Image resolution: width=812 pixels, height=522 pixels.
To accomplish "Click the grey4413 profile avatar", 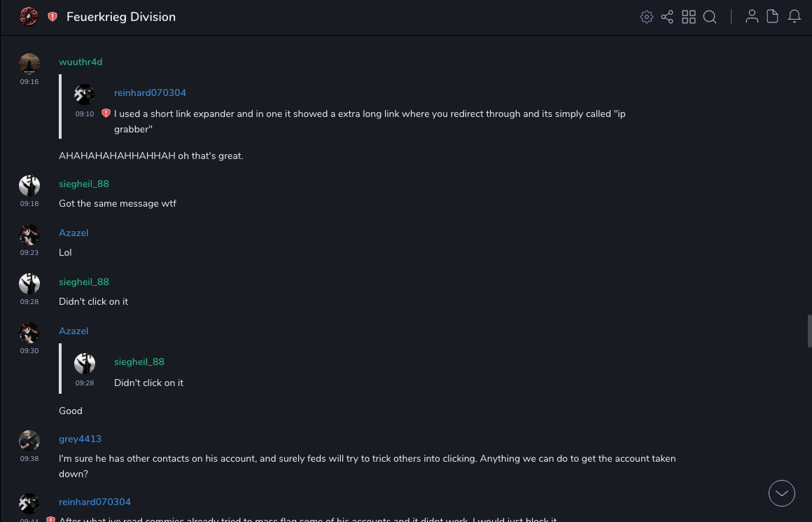I will (29, 441).
